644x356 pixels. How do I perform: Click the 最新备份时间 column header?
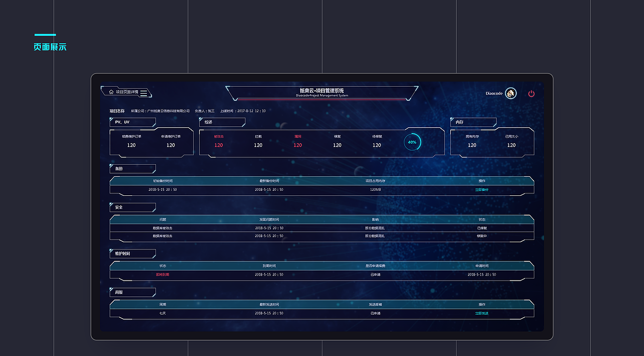(269, 181)
